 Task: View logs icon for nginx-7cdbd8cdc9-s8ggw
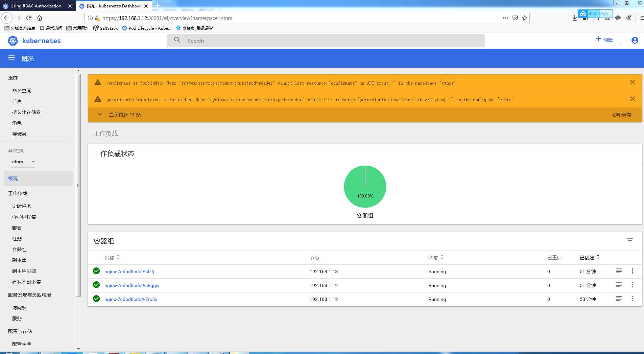(619, 285)
